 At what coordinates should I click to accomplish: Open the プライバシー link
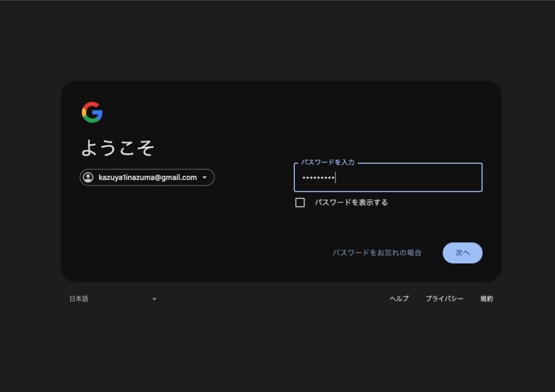coord(444,299)
